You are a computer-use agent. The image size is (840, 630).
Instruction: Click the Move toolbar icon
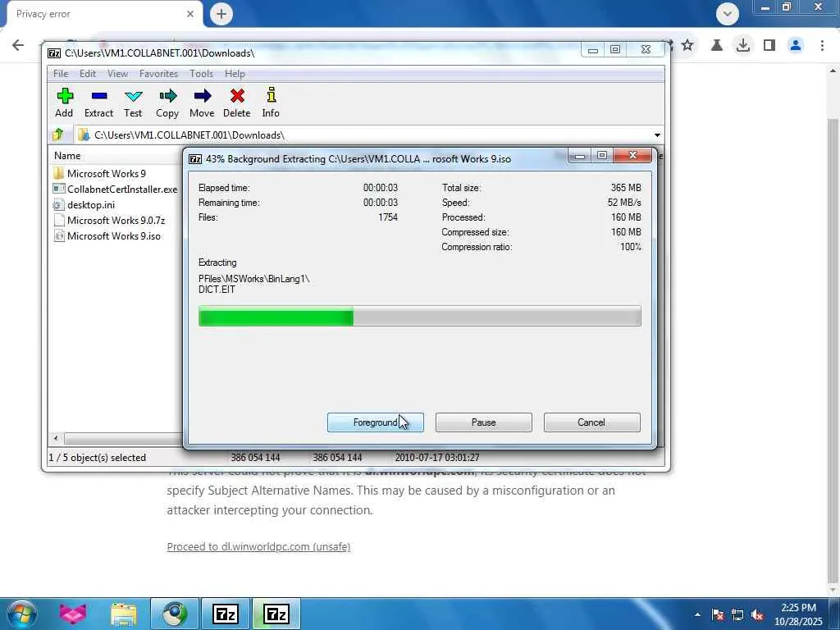click(202, 103)
